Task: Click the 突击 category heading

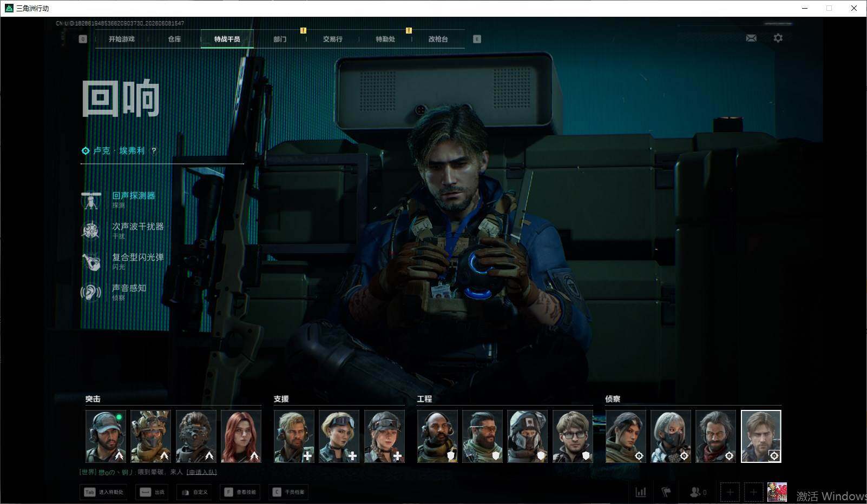Action: [93, 399]
